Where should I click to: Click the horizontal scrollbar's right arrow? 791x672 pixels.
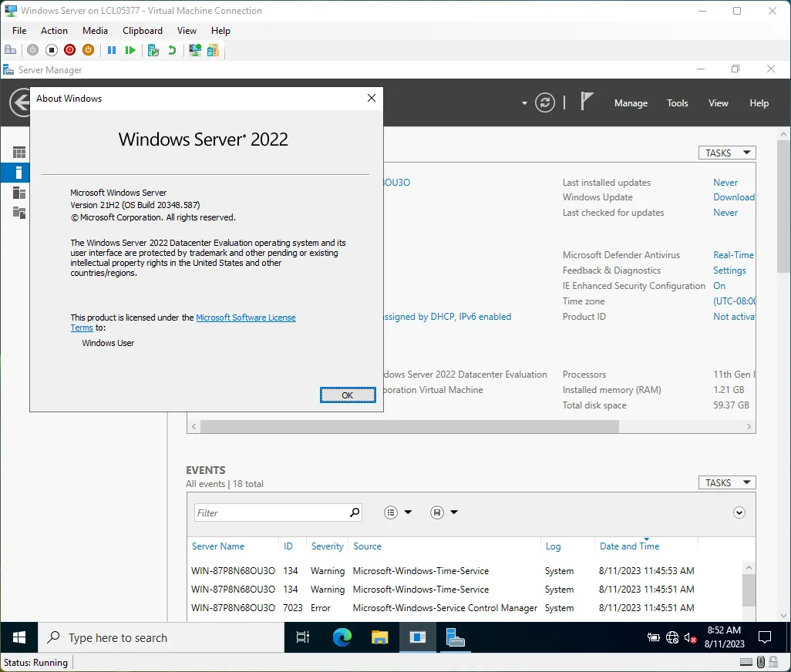click(749, 426)
